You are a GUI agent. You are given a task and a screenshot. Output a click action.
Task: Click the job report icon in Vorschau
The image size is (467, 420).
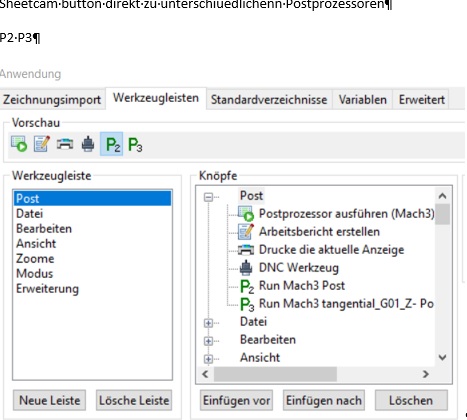tap(42, 144)
